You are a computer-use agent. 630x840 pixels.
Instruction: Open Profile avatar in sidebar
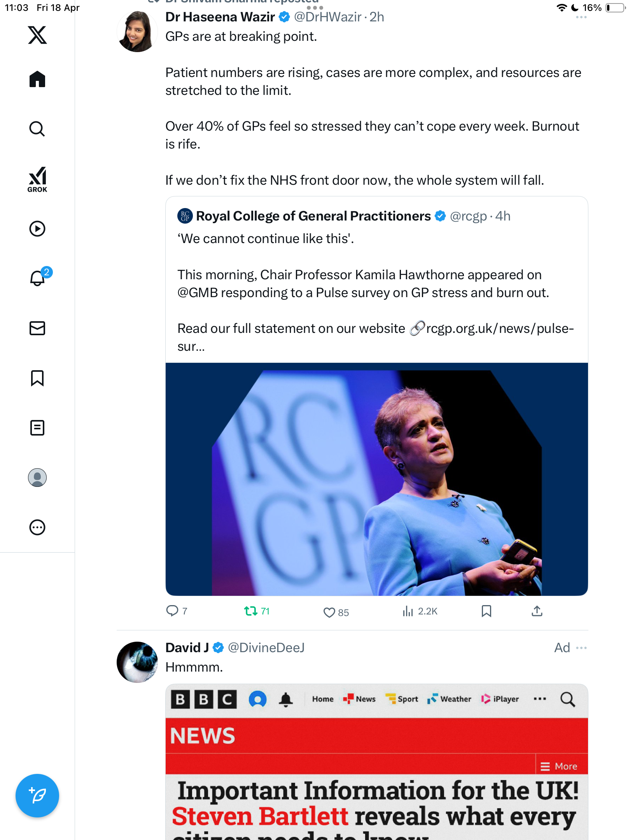(37, 478)
